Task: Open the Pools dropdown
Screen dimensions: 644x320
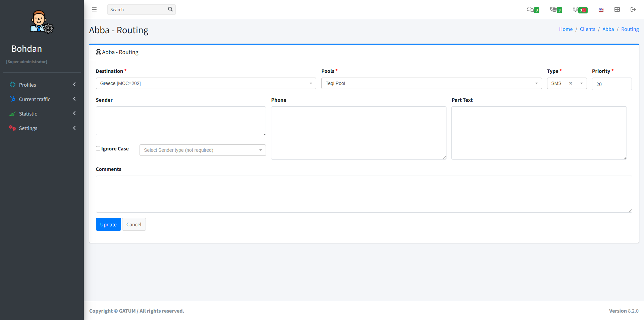Action: 431,83
